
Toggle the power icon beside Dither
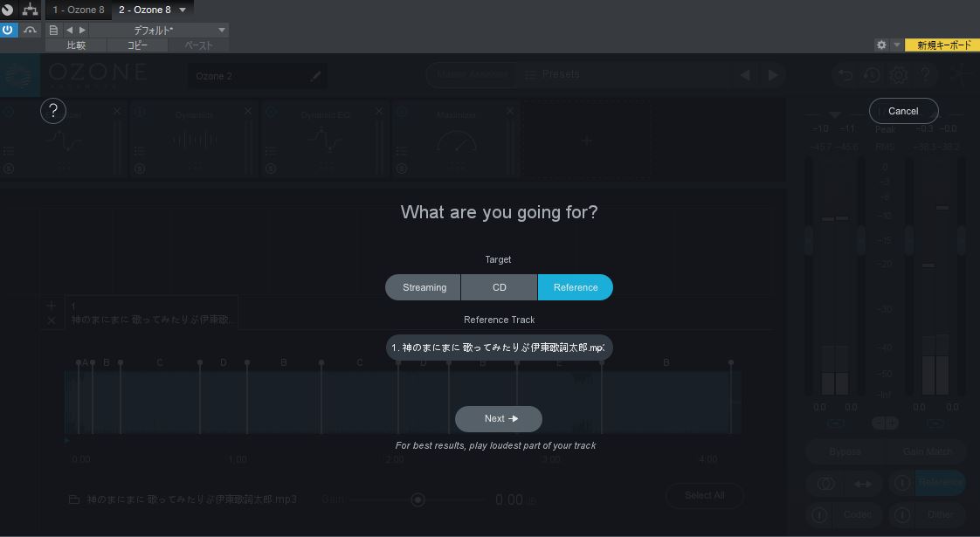[x=902, y=514]
